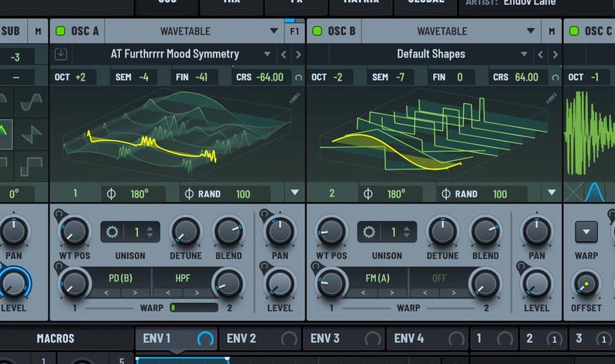Open LFO 2 modulator tab
Screen dimensions: 615x364
pos(544,338)
